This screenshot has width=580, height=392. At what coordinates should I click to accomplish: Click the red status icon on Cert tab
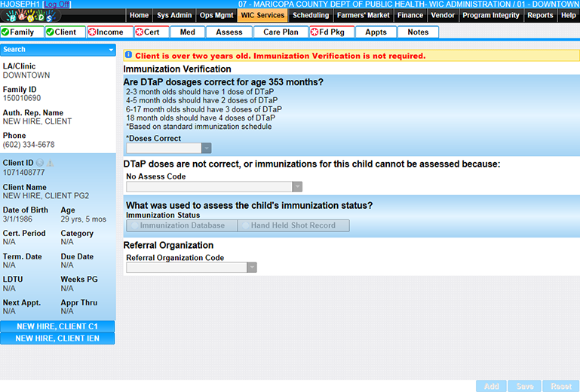pos(140,32)
